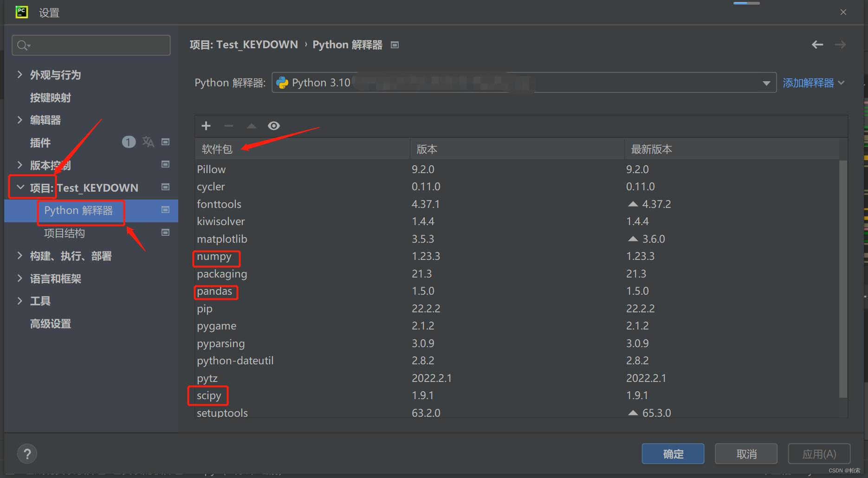The width and height of the screenshot is (868, 478).
Task: Select the fonttools package row
Action: pyautogui.click(x=517, y=204)
